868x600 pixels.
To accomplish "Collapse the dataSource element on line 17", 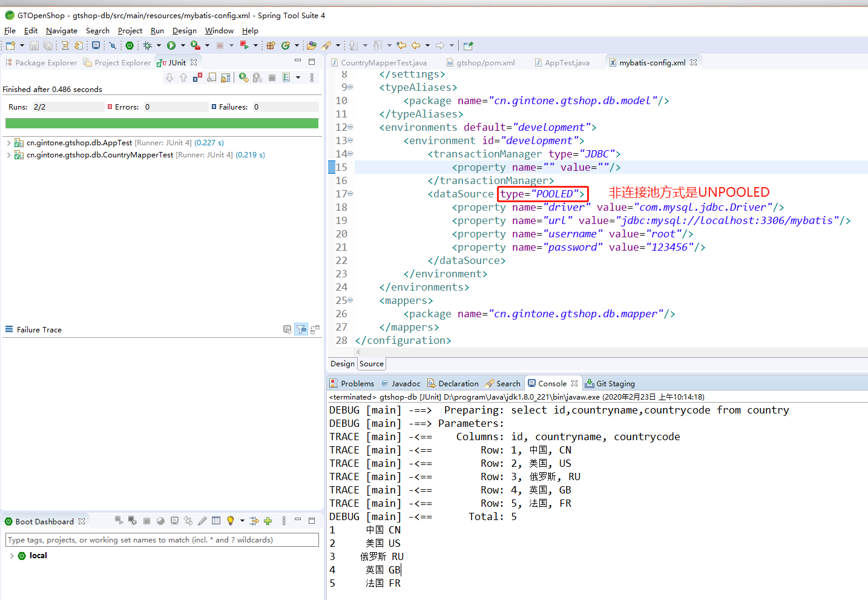I will pos(350,194).
